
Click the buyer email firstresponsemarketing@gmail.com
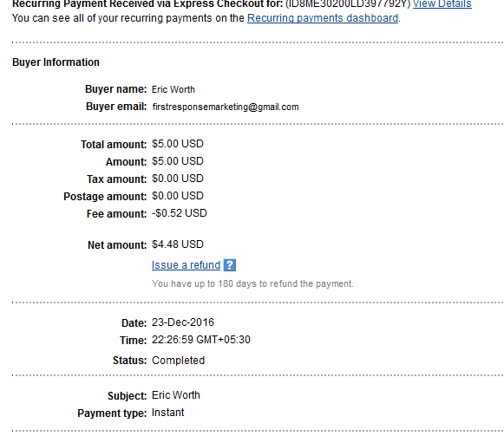pyautogui.click(x=226, y=107)
